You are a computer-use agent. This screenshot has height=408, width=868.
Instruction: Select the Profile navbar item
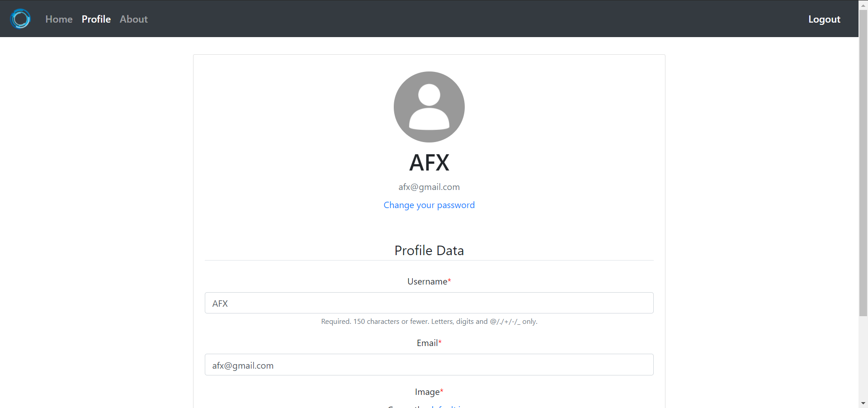(x=96, y=19)
